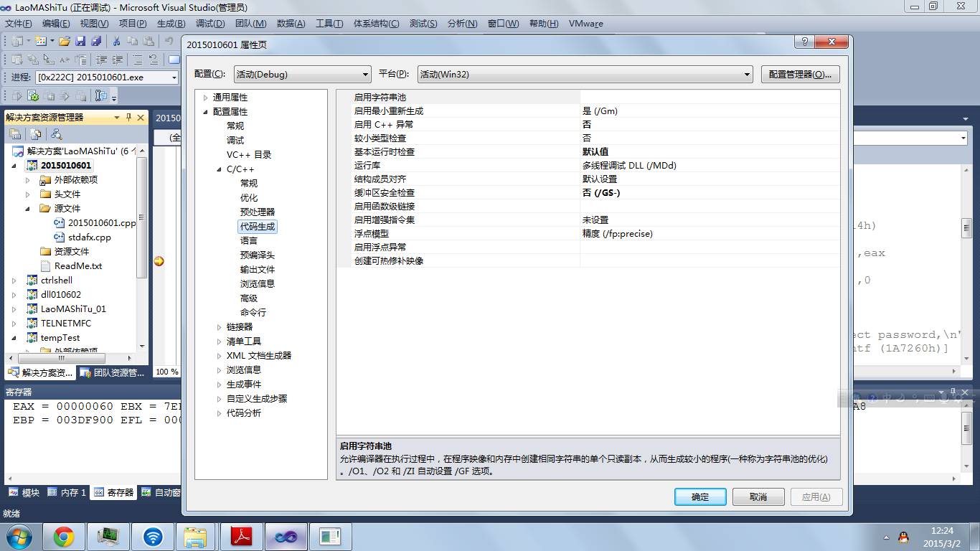Collapse the 配置属性 tree node
The width and height of the screenshot is (980, 551).
point(205,112)
